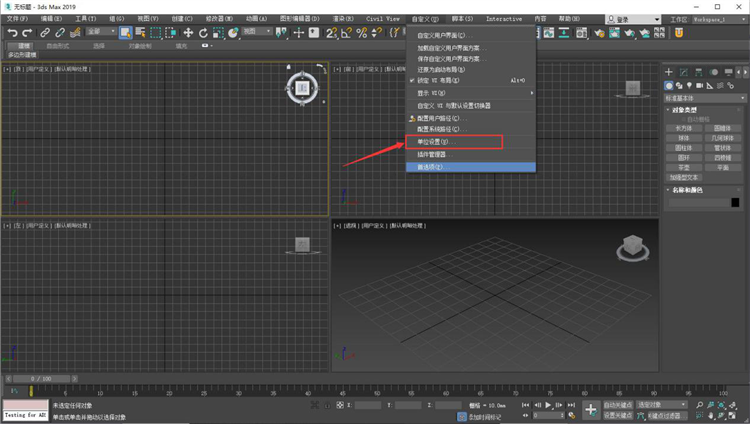This screenshot has height=424, width=750.
Task: Open the Hierarchy panel tab icon
Action: pyautogui.click(x=699, y=72)
